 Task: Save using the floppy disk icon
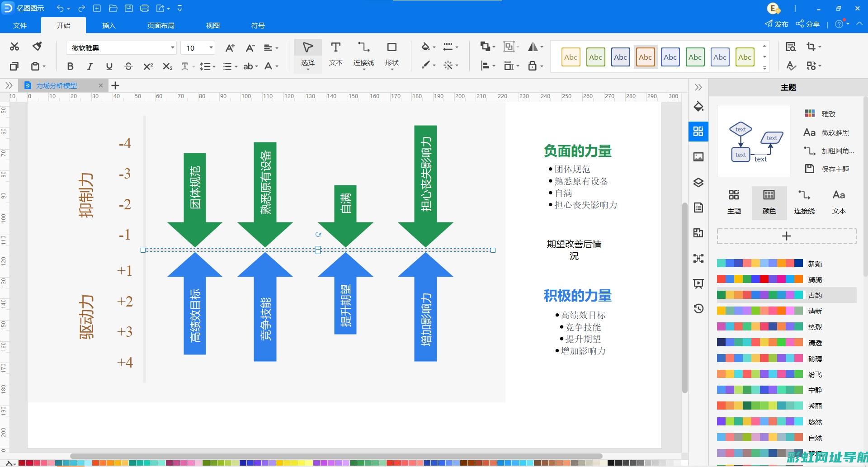coord(129,8)
